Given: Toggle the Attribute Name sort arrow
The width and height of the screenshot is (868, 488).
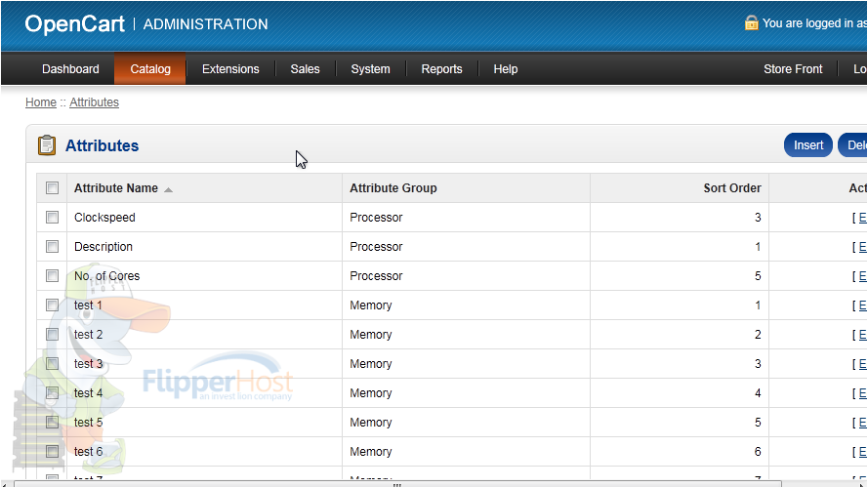Looking at the screenshot, I should pos(168,189).
